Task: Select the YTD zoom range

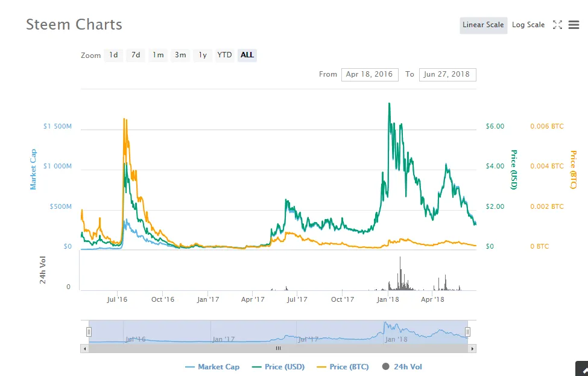Action: click(224, 55)
